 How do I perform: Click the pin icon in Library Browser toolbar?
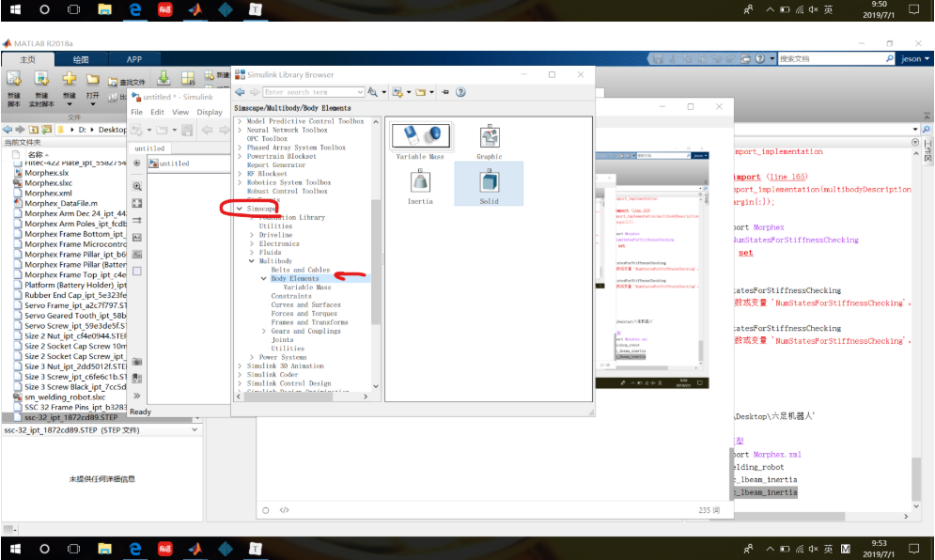[x=445, y=92]
